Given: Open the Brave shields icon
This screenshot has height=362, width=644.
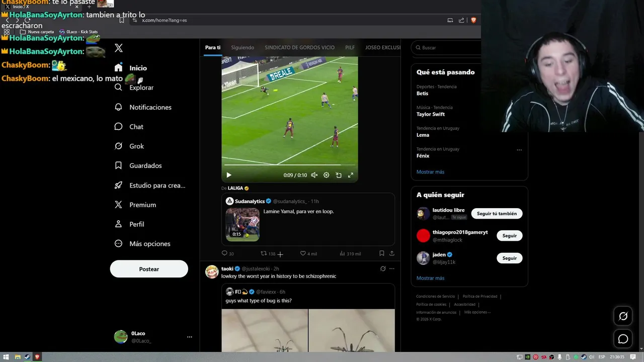Looking at the screenshot, I should click(x=473, y=20).
